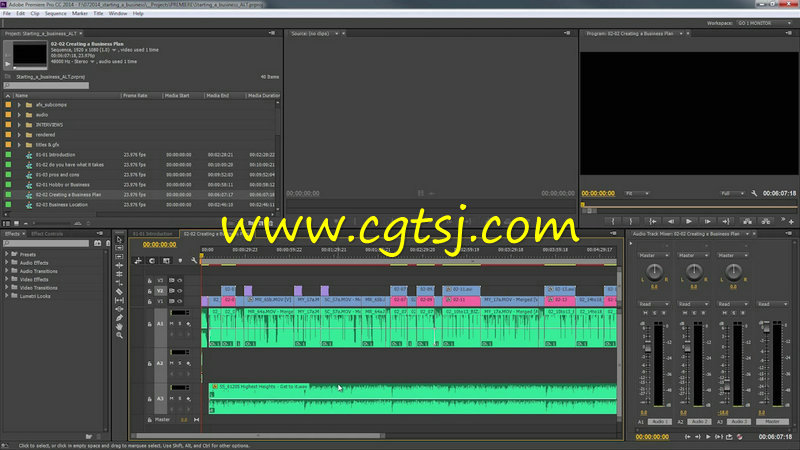Screen dimensions: 800x450
Task: Click the V2 track target label
Action: pyautogui.click(x=160, y=291)
